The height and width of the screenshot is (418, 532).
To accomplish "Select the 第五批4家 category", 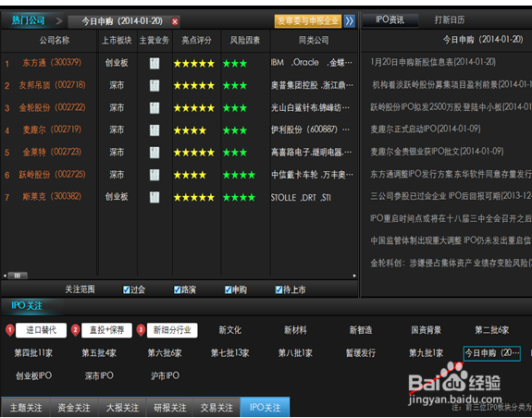I will pos(99,353).
